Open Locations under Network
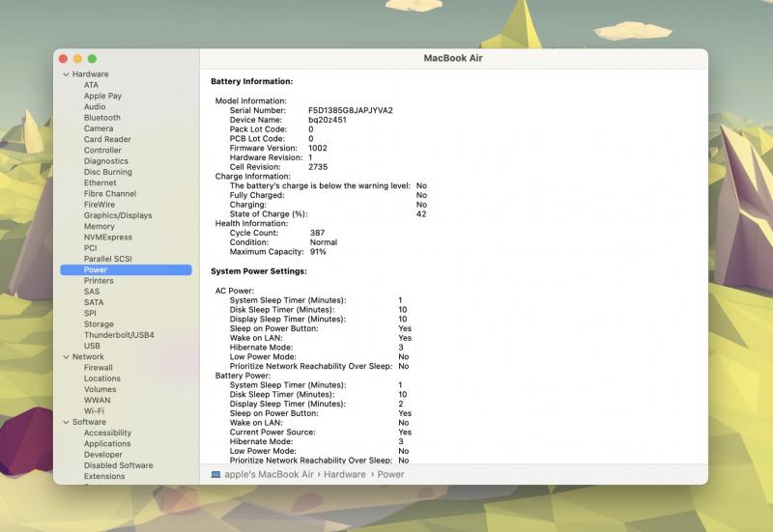Screen dimensions: 773x532 [x=102, y=378]
